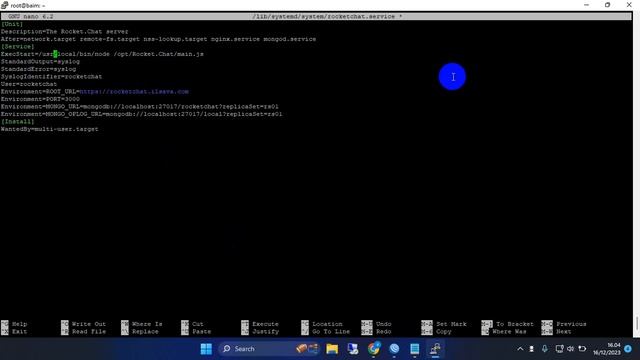640x360 pixels.
Task: Click the User=rocketchat line
Action: tap(29, 84)
